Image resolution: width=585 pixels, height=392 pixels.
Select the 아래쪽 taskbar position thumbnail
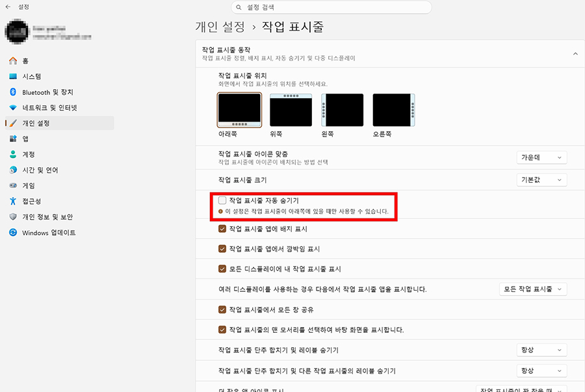pos(239,111)
